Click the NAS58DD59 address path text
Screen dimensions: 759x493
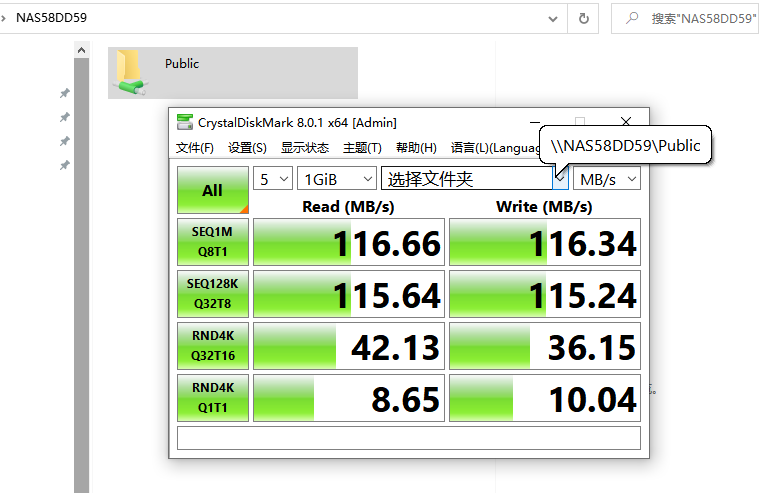click(x=51, y=18)
